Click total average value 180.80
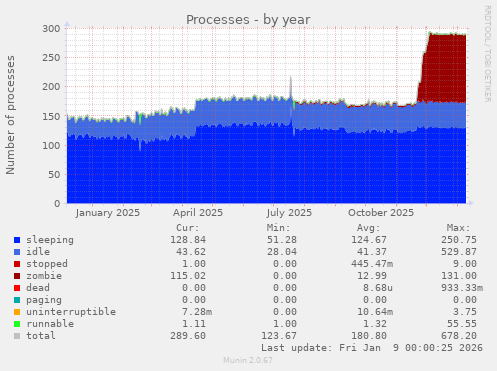The image size is (497, 371). click(x=369, y=336)
